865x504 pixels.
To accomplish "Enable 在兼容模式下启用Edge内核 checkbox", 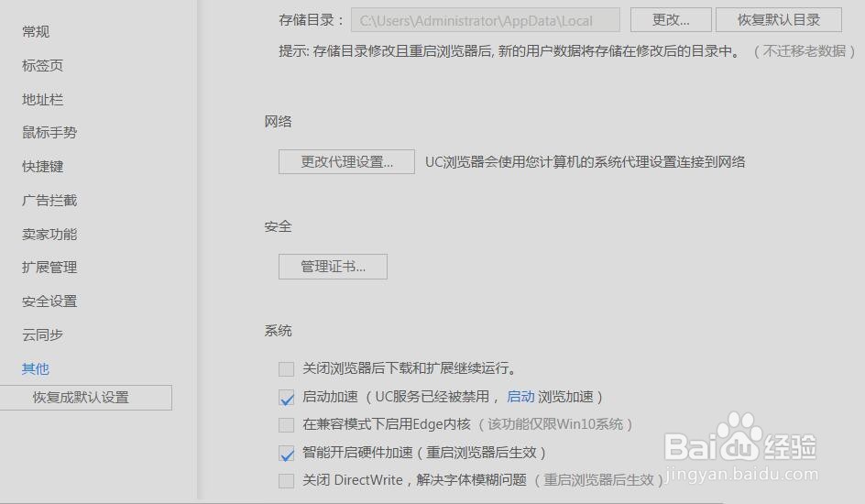I will 286,424.
